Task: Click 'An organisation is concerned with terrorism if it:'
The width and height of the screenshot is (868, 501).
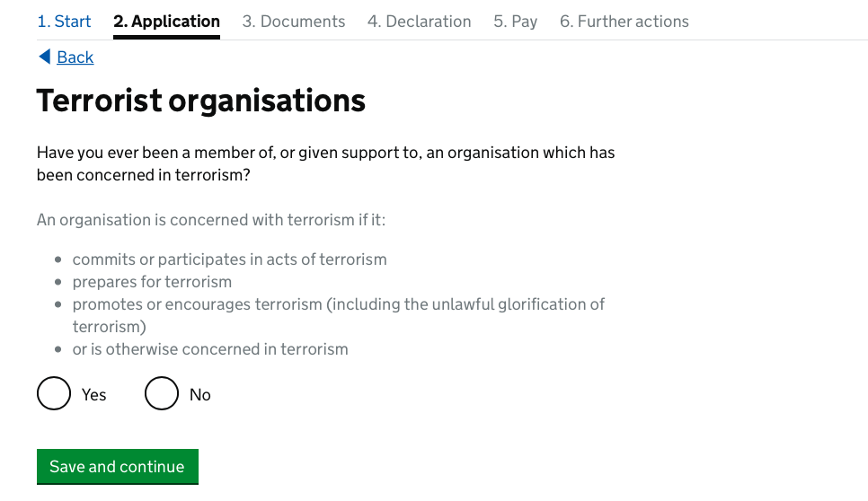Action: 211,220
